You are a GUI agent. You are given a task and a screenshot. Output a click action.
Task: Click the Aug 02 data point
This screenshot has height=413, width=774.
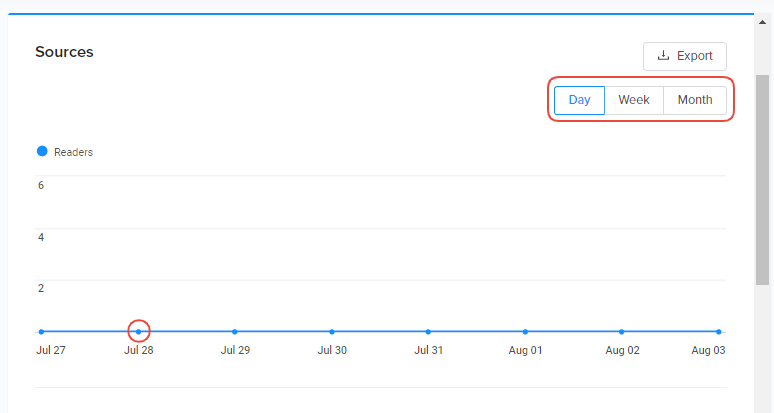622,331
